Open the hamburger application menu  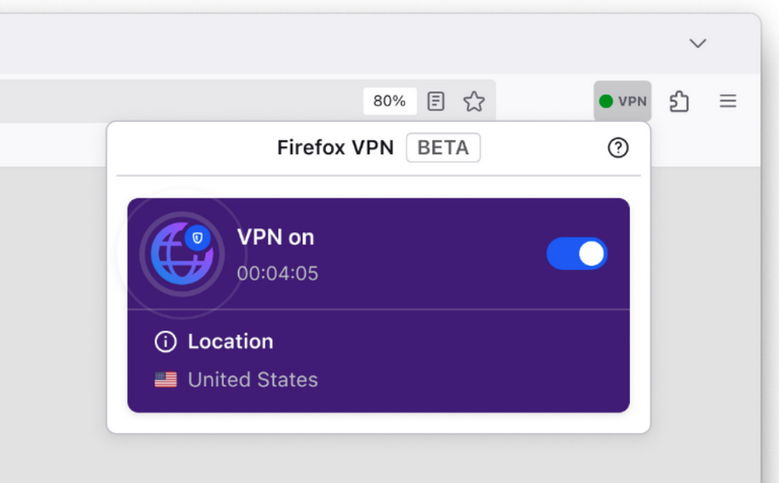pos(728,101)
